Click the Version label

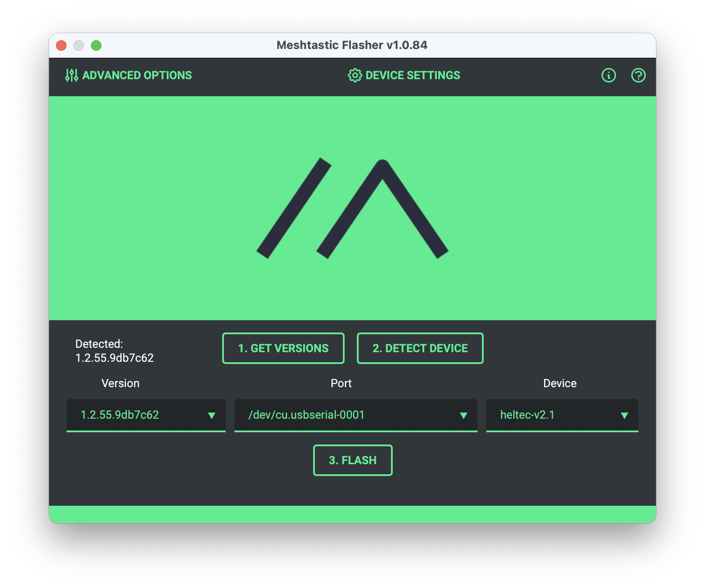click(121, 383)
